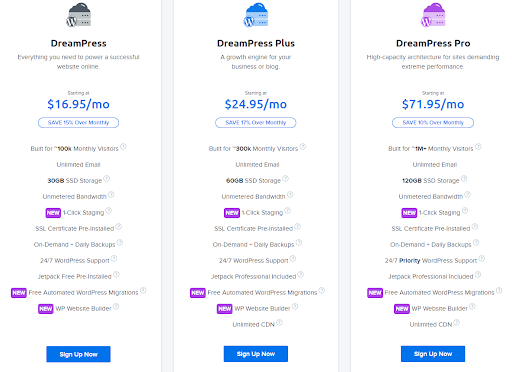Click the $71.95/mo price

click(433, 104)
